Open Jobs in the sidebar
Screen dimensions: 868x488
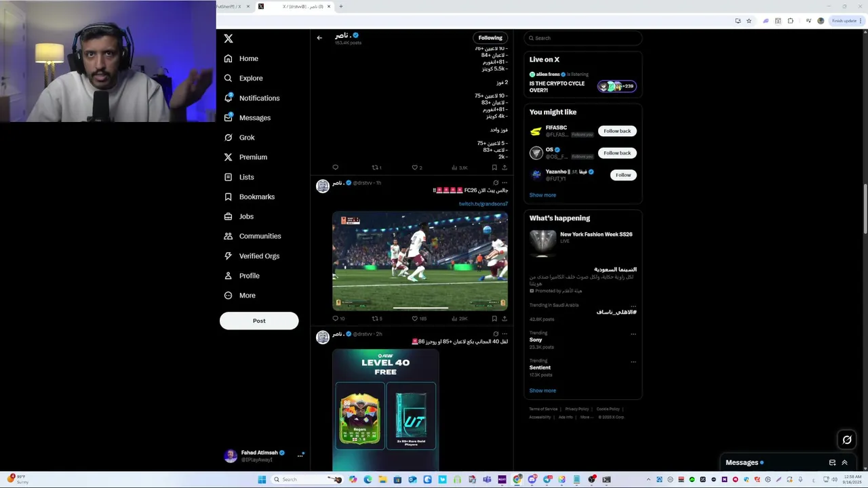[239, 216]
